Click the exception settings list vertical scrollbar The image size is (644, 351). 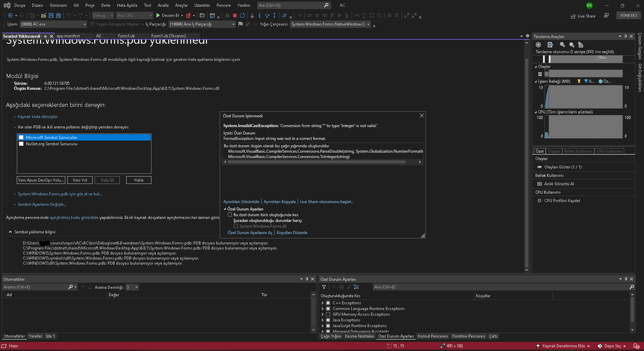pos(632,309)
